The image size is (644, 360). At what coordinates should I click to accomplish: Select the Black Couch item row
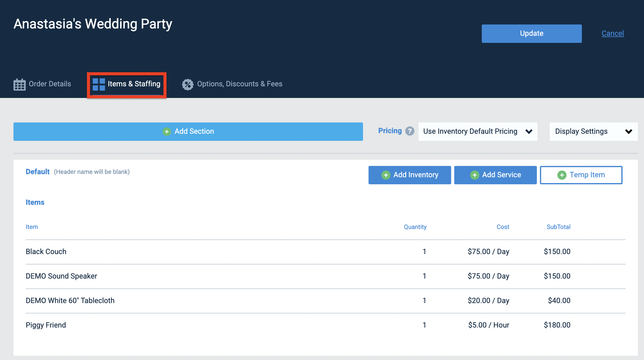[x=326, y=252]
